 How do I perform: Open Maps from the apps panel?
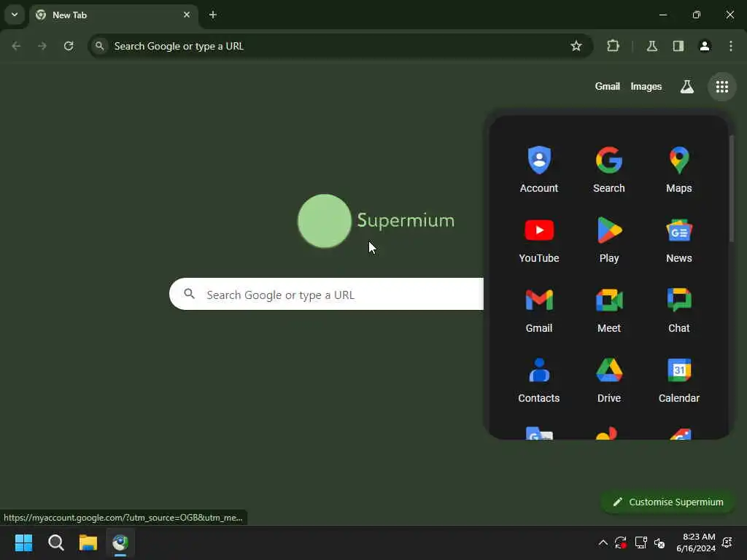679,169
